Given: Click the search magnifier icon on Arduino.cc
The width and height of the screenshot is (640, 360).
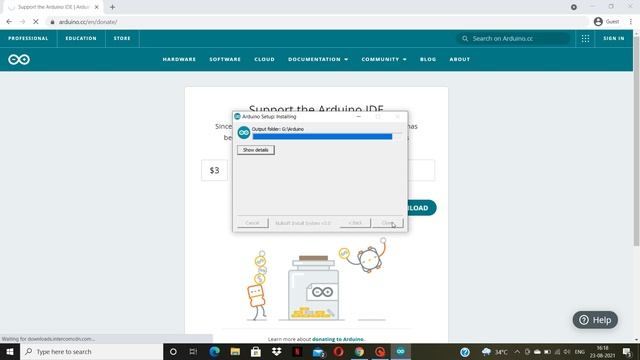Looking at the screenshot, I should pos(465,38).
